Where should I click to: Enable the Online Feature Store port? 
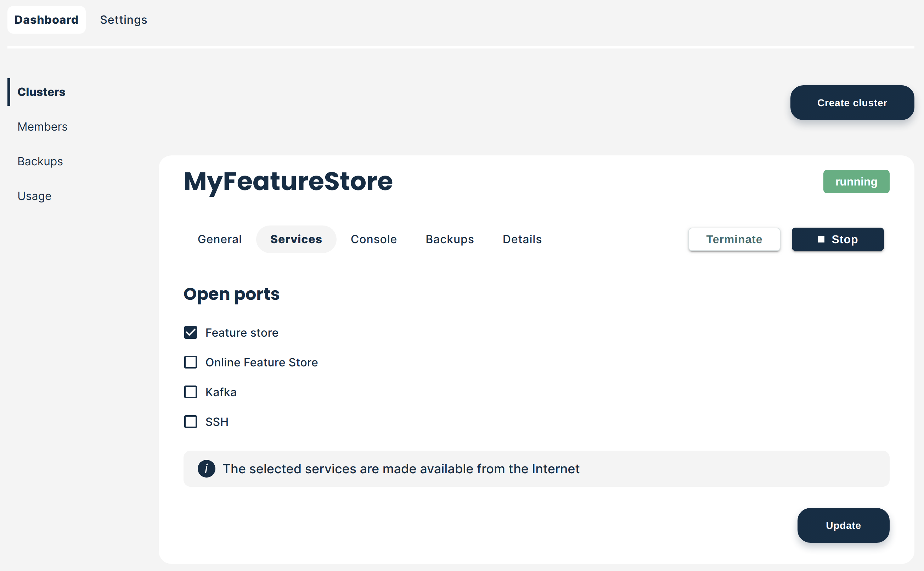coord(191,362)
